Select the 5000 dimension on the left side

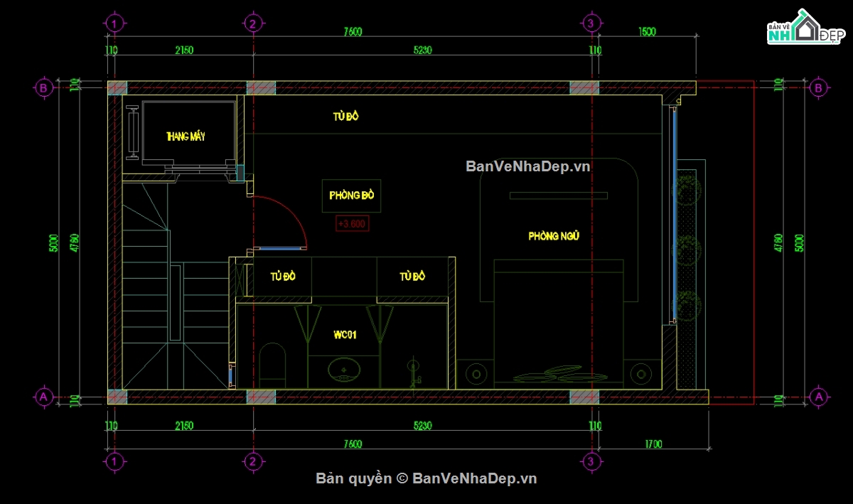[x=53, y=244]
